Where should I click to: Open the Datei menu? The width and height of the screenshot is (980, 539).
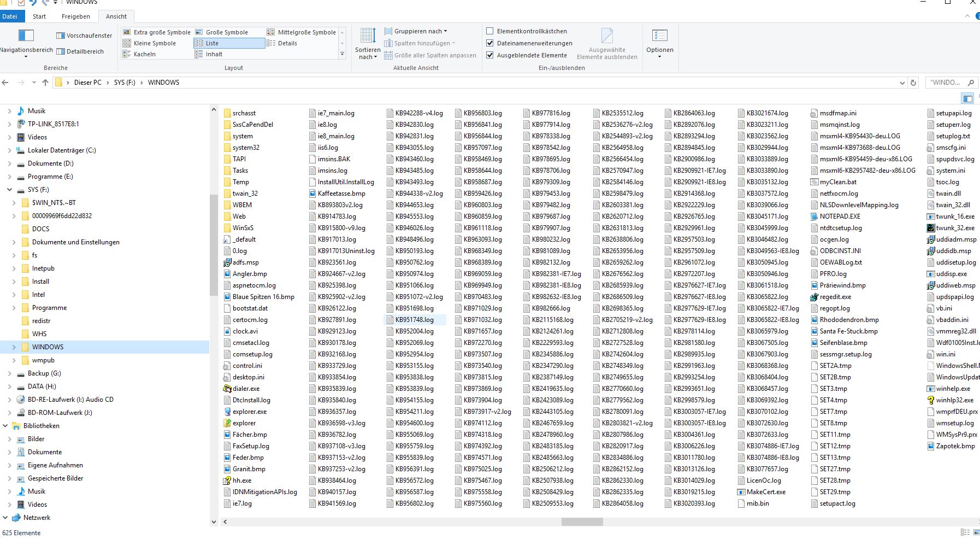(x=11, y=16)
